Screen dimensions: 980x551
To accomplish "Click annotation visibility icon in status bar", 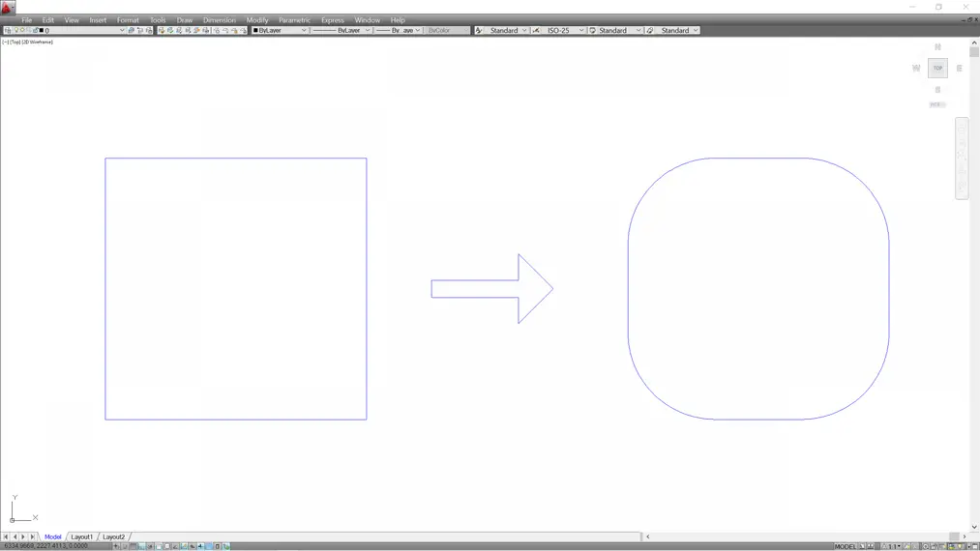I will click(906, 546).
